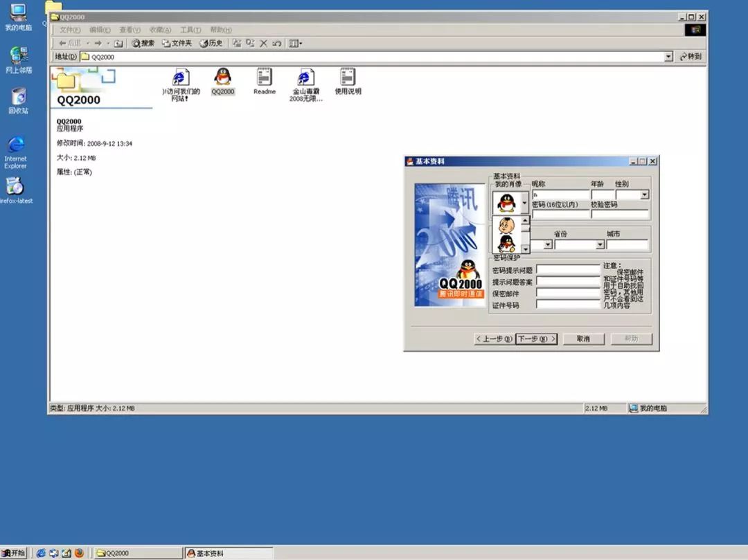Open the 编辑 menu
The height and width of the screenshot is (560, 748).
[x=100, y=30]
